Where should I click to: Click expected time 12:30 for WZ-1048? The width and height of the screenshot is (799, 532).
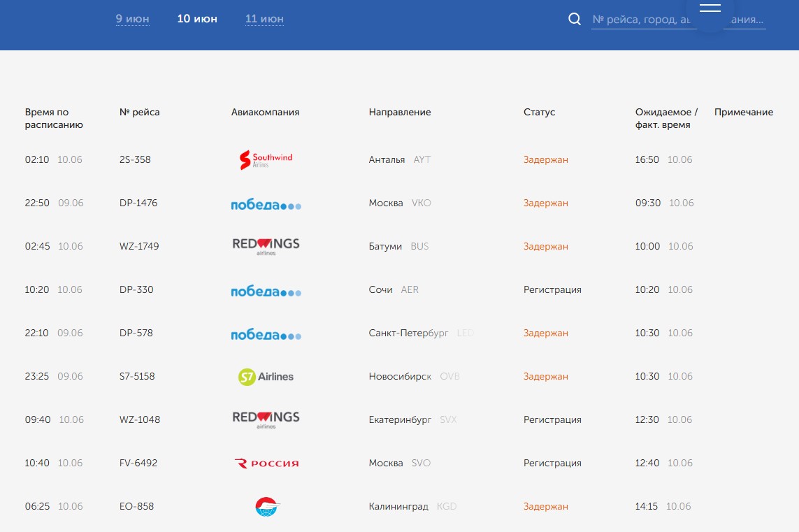click(x=647, y=419)
